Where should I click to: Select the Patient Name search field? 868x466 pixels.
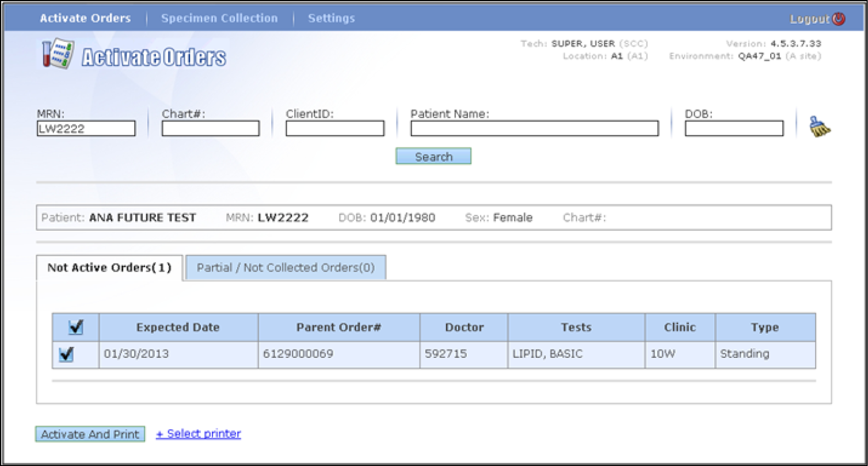click(534, 128)
